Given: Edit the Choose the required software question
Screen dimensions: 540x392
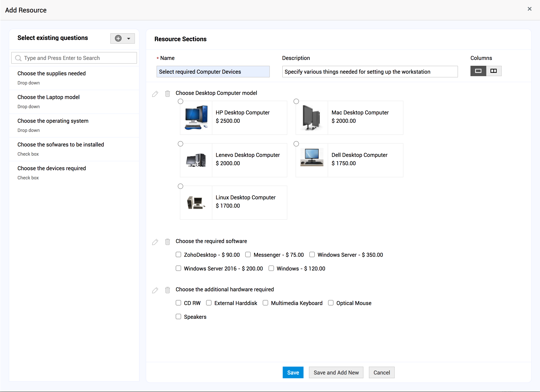Looking at the screenshot, I should pyautogui.click(x=155, y=242).
